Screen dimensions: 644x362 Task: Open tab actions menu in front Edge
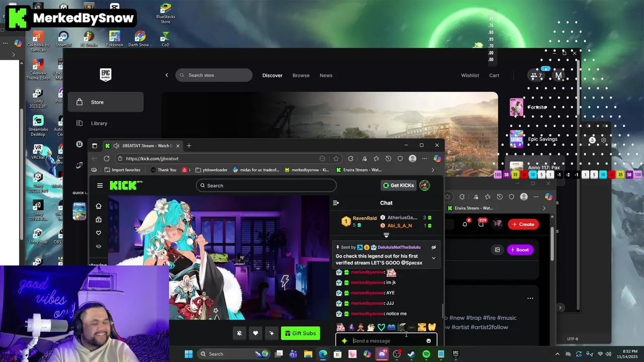pos(94,146)
